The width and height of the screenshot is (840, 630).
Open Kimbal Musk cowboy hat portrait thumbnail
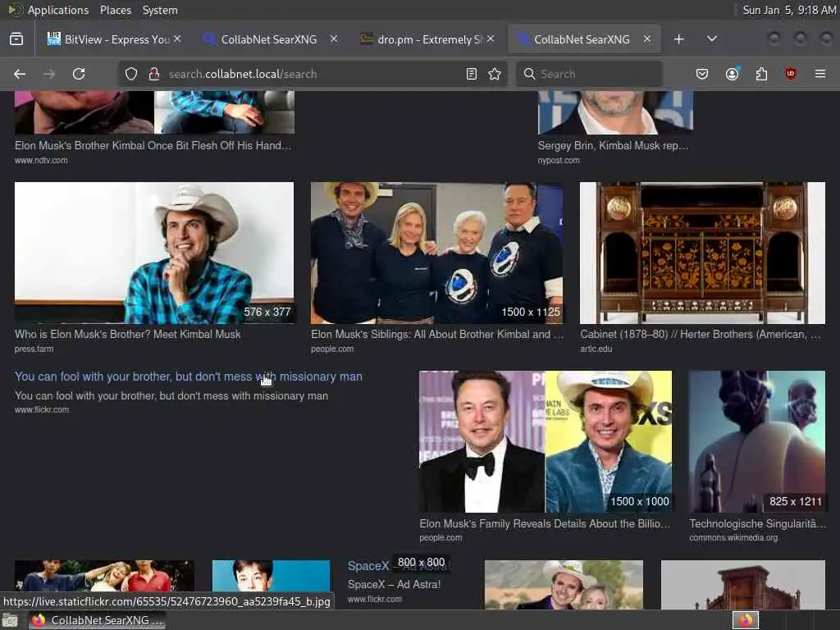point(154,253)
